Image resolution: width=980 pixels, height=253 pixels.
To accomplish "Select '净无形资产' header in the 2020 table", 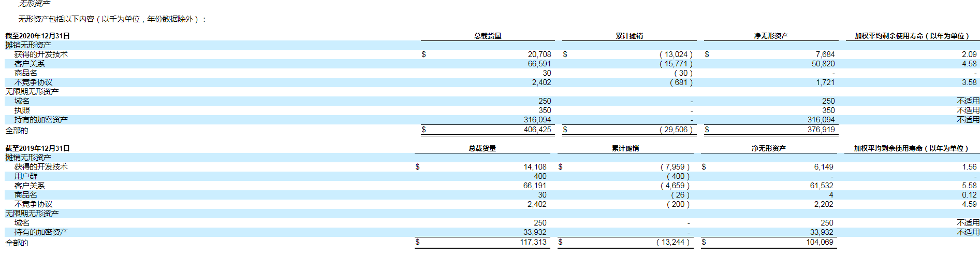I will [771, 36].
